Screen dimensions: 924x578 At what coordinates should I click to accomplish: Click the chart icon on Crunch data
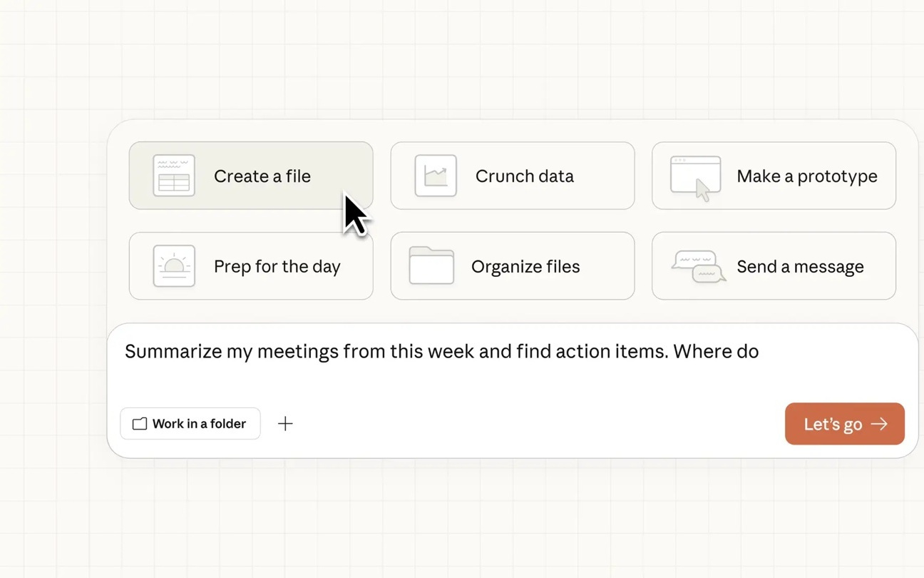tap(436, 176)
